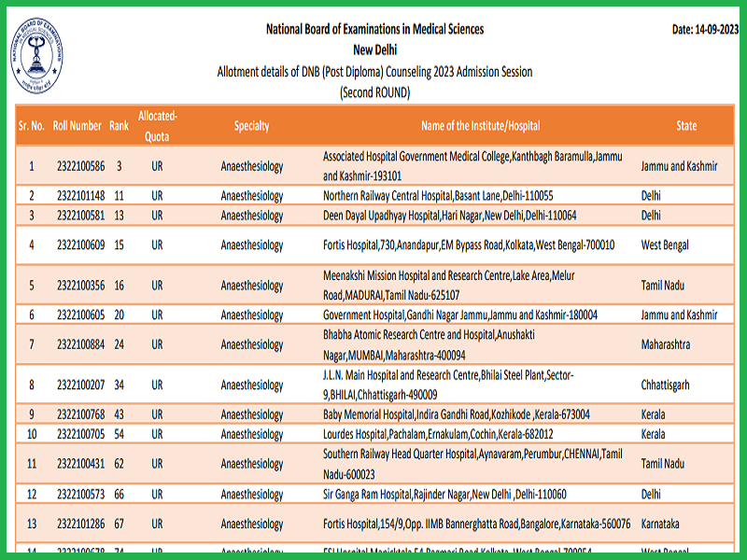Image resolution: width=747 pixels, height=560 pixels.
Task: Click the National Board of Examinations logo
Action: pyautogui.click(x=36, y=55)
